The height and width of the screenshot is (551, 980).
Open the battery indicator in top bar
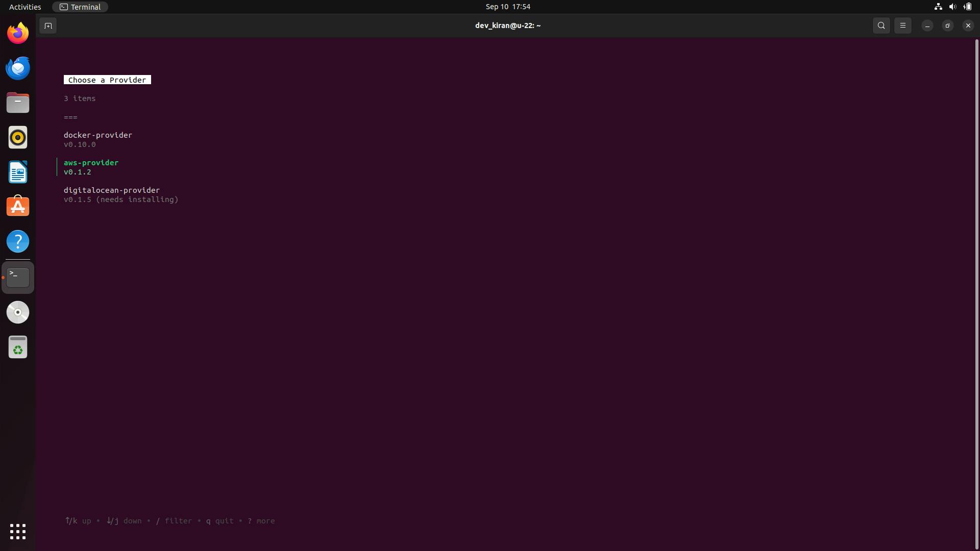point(967,7)
